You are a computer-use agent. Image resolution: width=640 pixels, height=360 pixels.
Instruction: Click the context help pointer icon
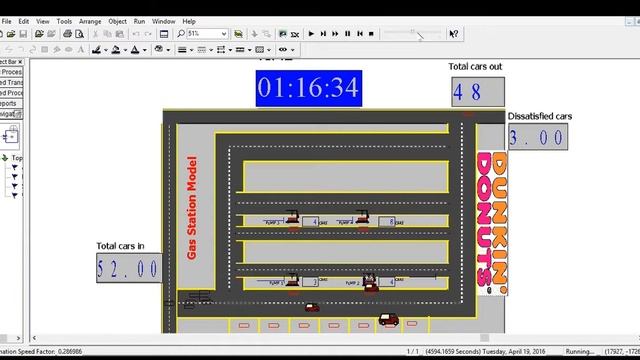pos(453,34)
